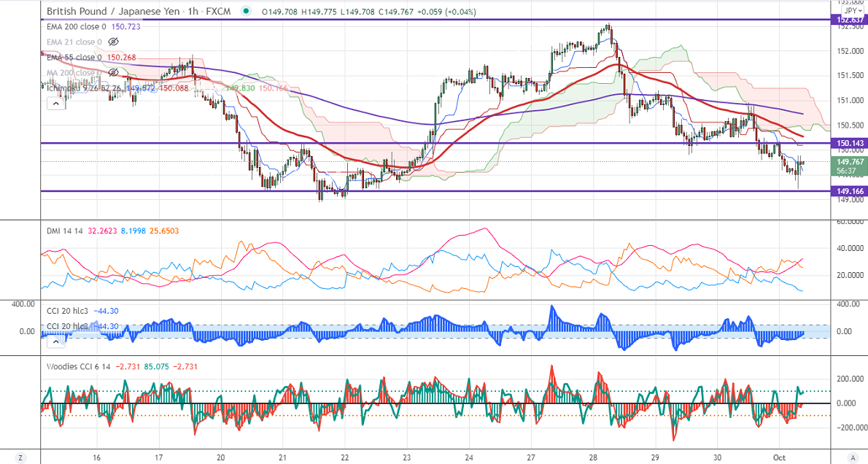Screen dimensions: 868x464
Task: Click the Z timezone button
Action: tap(20, 457)
